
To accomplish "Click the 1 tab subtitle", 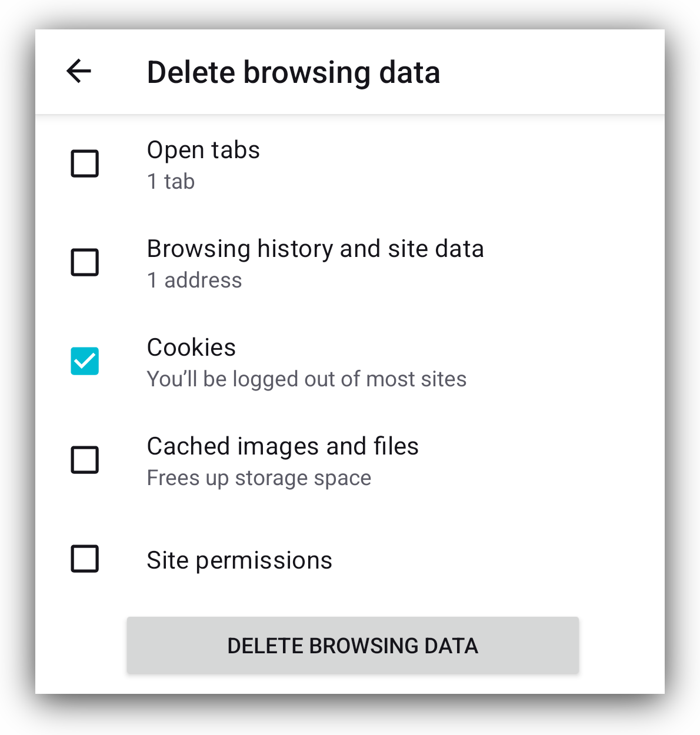I will 171,181.
